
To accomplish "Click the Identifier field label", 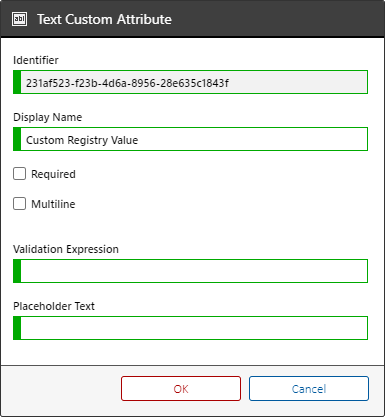I will 36,60.
